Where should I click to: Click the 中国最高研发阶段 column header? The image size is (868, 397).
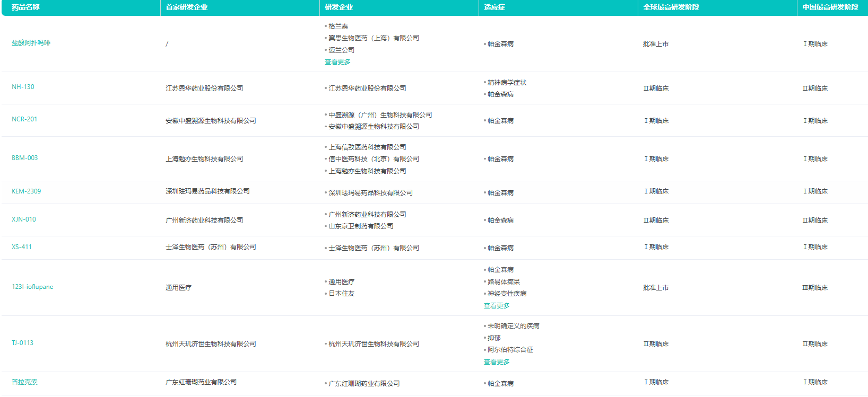click(830, 7)
